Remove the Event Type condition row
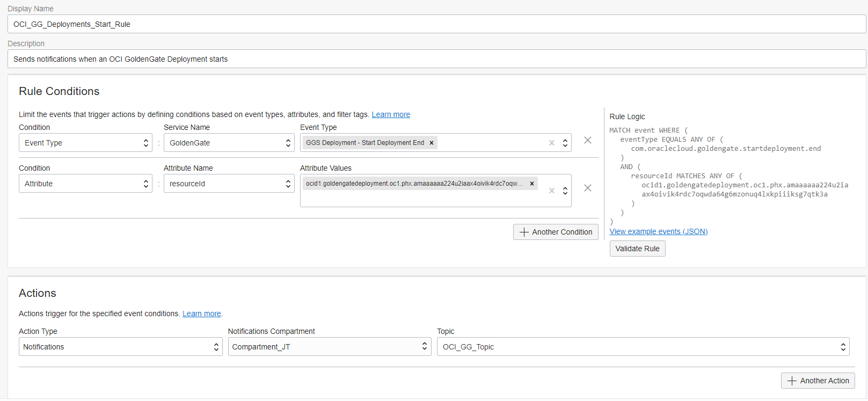Image resolution: width=868 pixels, height=401 pixels. coord(588,140)
